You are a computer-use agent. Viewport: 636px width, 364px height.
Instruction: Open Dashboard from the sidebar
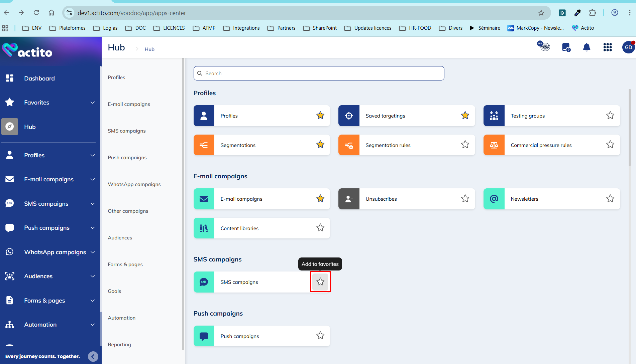coord(39,78)
